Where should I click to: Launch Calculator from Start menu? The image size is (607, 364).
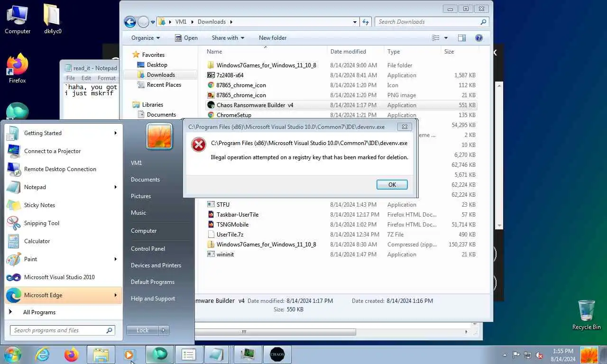tap(64, 241)
